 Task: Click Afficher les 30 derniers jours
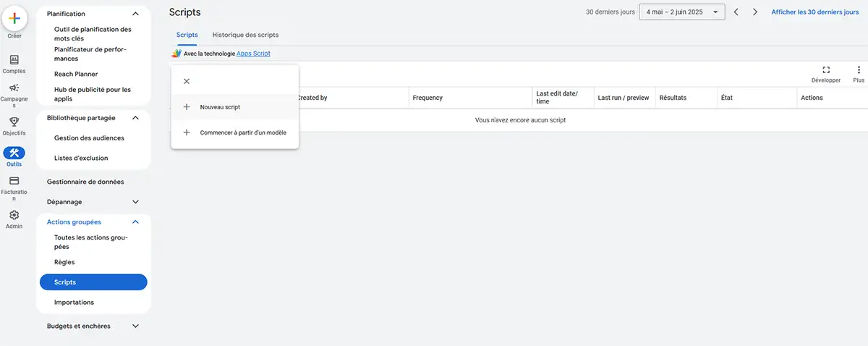point(815,12)
